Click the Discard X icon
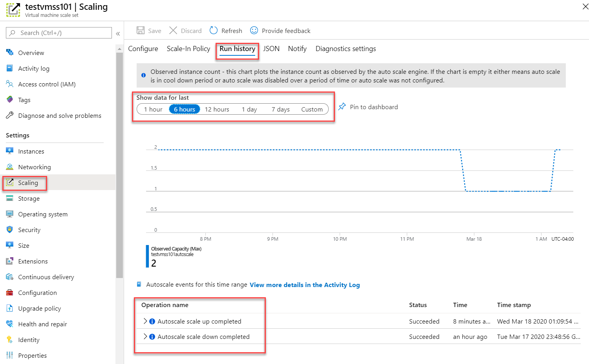589x364 pixels. 173,30
